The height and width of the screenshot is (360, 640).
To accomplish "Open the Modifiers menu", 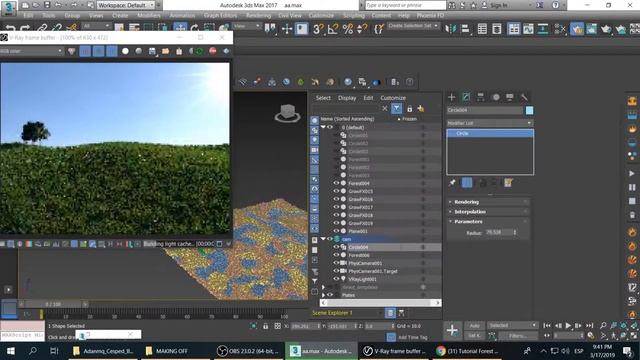I will click(x=149, y=16).
